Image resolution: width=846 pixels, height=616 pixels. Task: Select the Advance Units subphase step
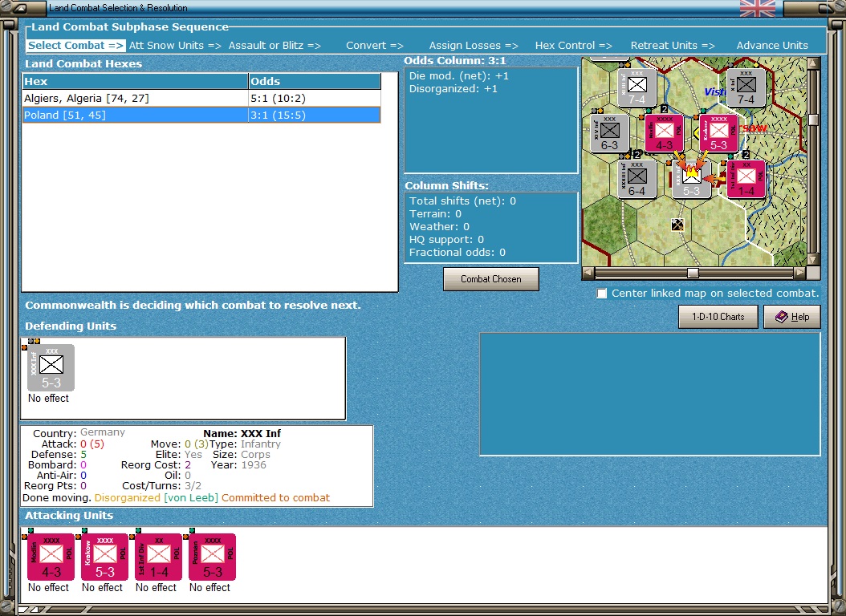[x=772, y=45]
